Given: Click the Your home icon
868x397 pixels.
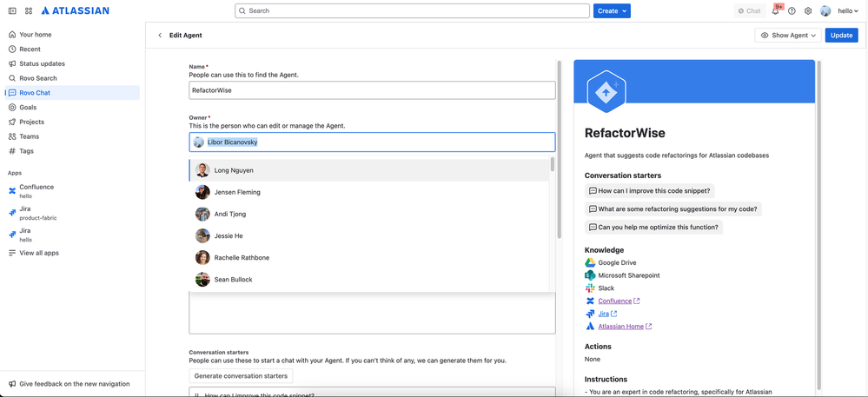Looking at the screenshot, I should tap(12, 35).
